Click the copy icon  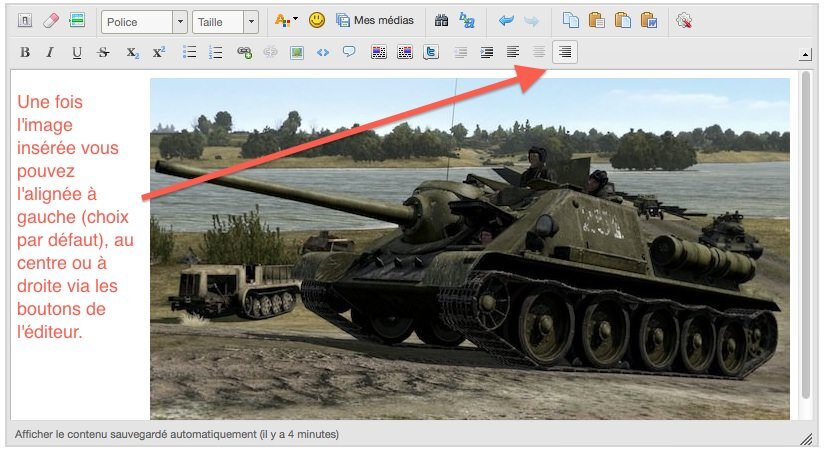tap(571, 21)
